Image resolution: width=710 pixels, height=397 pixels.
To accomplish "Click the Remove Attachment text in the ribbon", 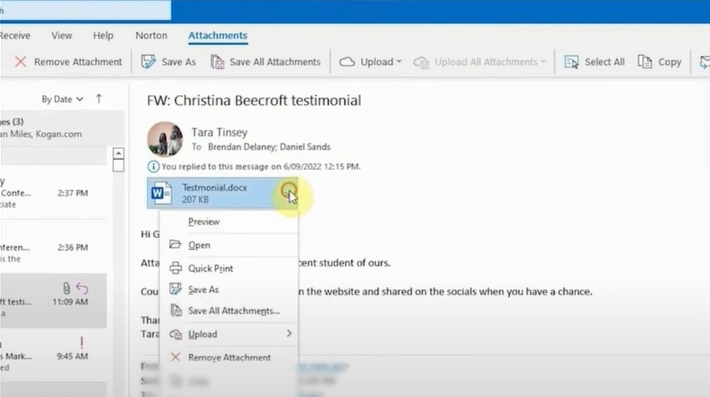I will click(x=78, y=62).
